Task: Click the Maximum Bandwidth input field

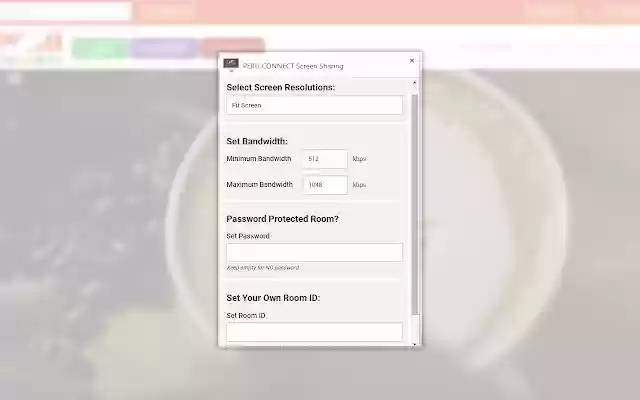Action: pos(325,185)
